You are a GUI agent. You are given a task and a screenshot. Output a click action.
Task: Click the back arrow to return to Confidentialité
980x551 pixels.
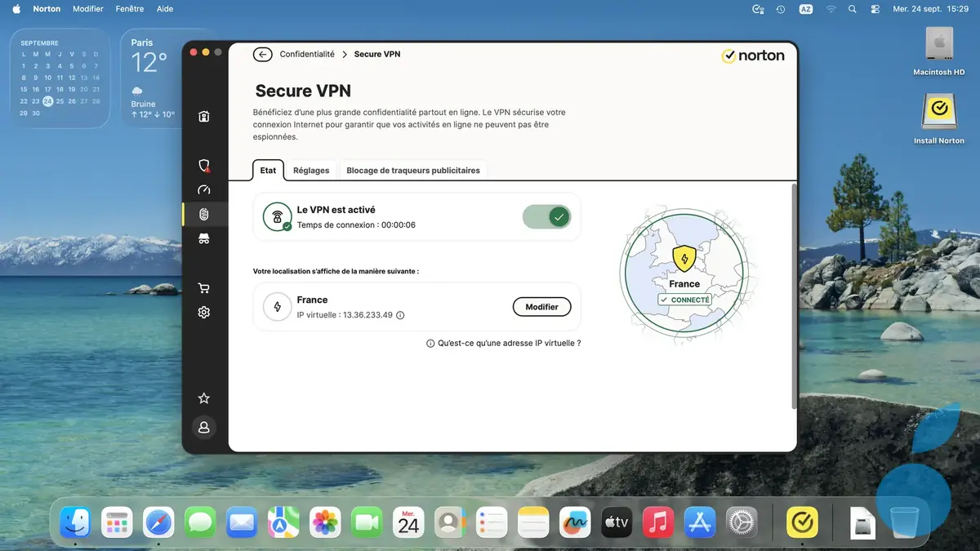pyautogui.click(x=262, y=54)
